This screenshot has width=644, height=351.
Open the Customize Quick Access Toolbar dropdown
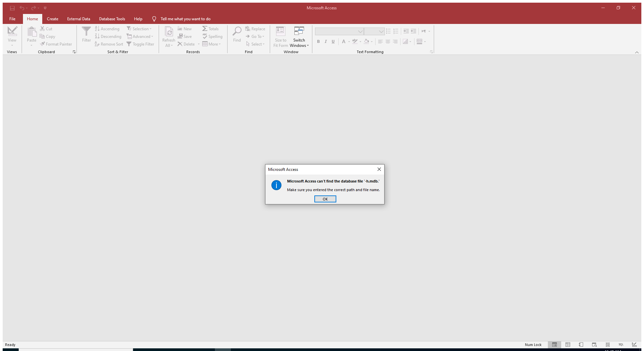pos(45,8)
